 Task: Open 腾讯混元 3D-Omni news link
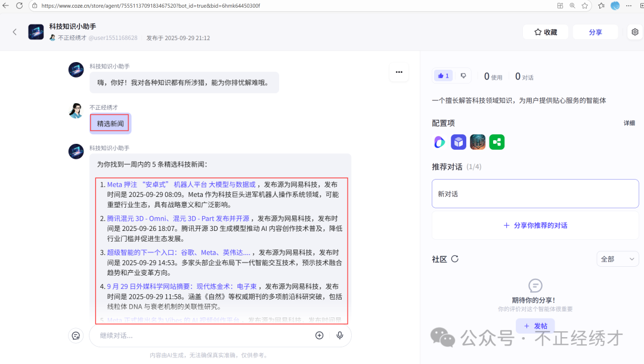(178, 218)
